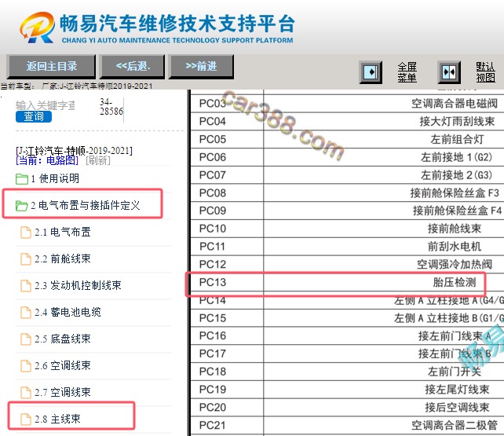Go back with the <<后退 button
The image size is (504, 436).
tap(133, 67)
